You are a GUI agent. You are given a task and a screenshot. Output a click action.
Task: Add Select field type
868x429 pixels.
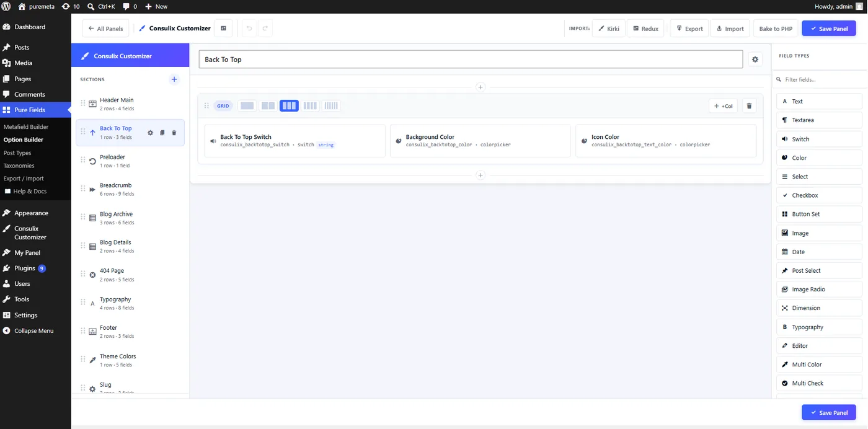coord(819,177)
